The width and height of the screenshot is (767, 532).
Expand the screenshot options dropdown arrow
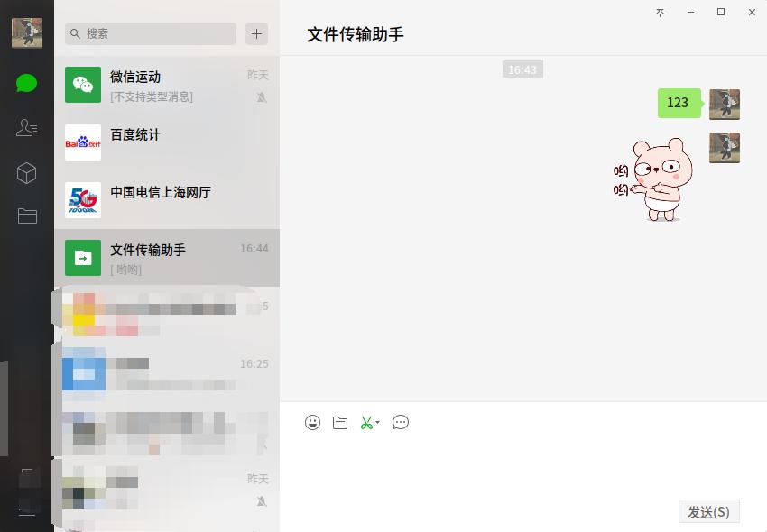click(x=377, y=423)
